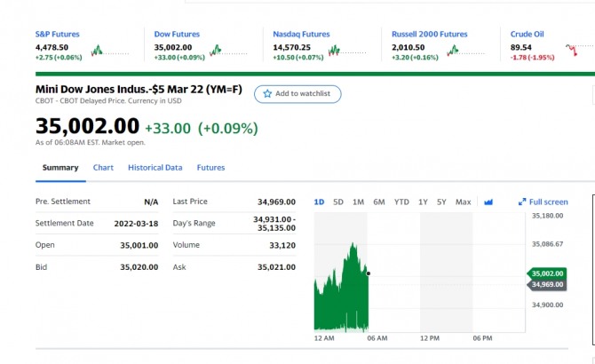Click the black price dot on chart
This screenshot has width=595, height=364.
(368, 273)
